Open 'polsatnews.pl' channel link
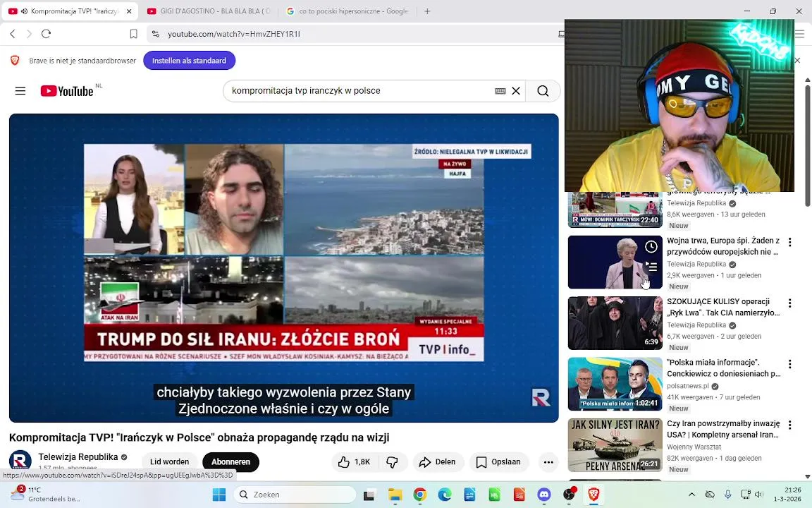The width and height of the screenshot is (812, 508). tap(688, 386)
